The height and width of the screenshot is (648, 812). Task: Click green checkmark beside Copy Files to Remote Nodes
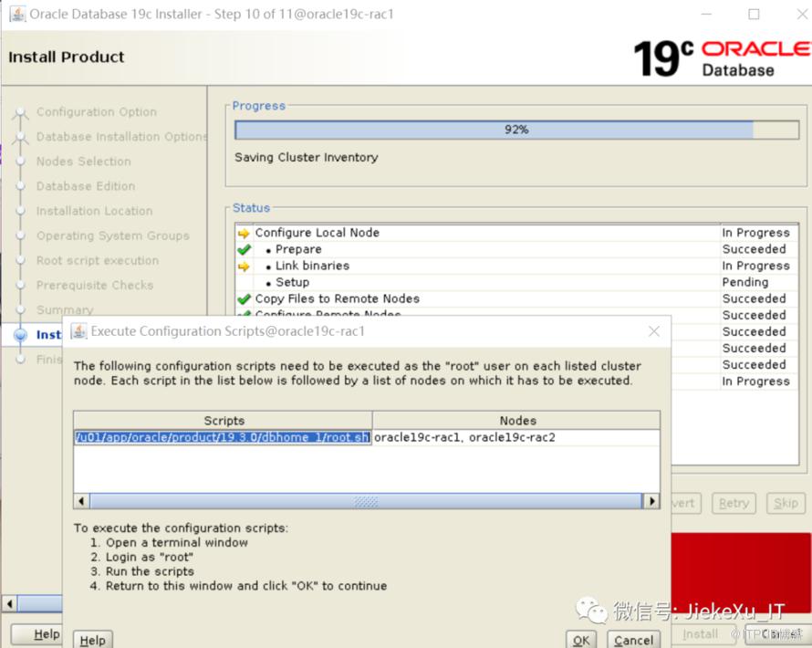244,298
